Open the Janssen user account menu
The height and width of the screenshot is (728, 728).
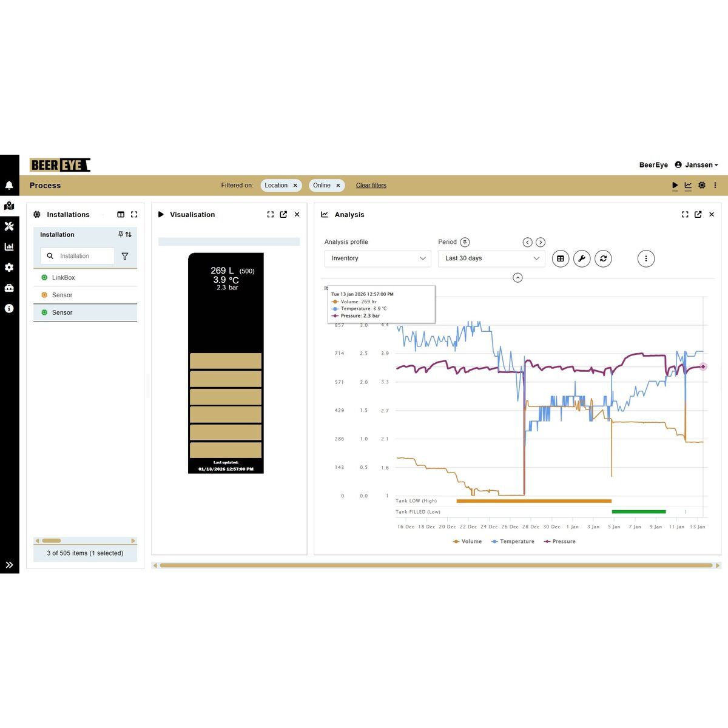696,165
